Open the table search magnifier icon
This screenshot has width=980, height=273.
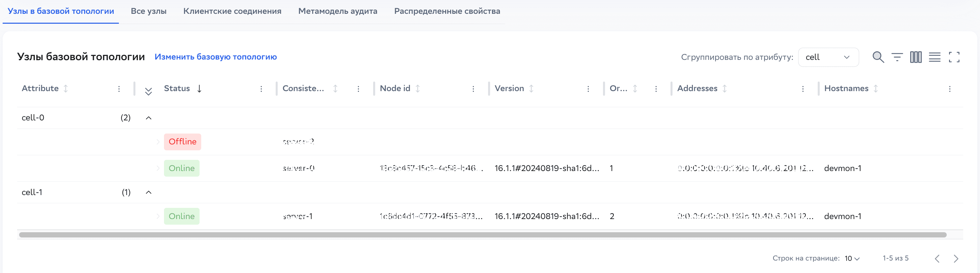pos(878,57)
